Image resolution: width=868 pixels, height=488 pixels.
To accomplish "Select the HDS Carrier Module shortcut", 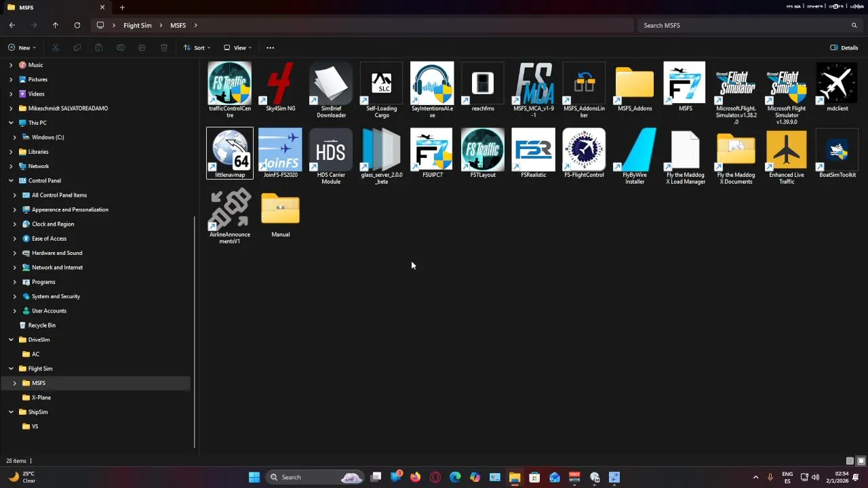I will click(x=331, y=156).
